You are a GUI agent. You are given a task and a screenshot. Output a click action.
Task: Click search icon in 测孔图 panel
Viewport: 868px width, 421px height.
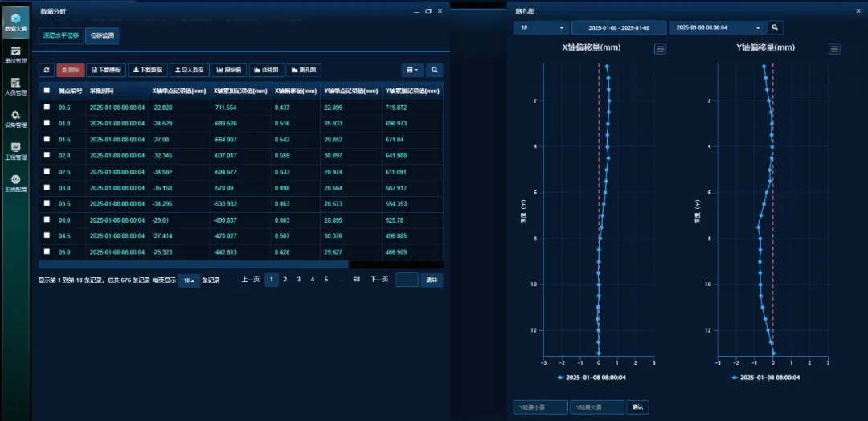tap(775, 27)
